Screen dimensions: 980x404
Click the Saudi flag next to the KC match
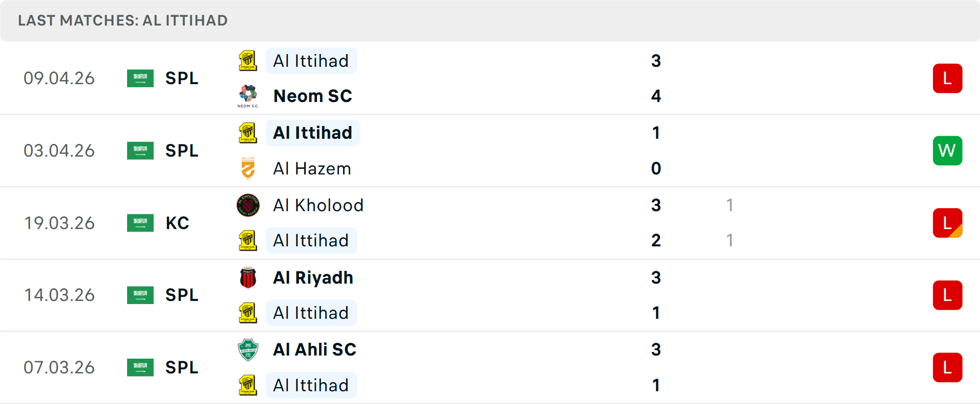point(140,223)
